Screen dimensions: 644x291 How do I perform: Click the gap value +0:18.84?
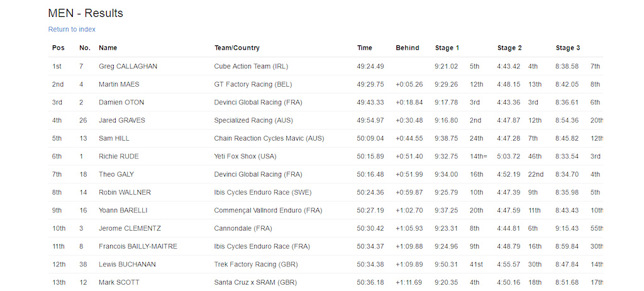[409, 102]
